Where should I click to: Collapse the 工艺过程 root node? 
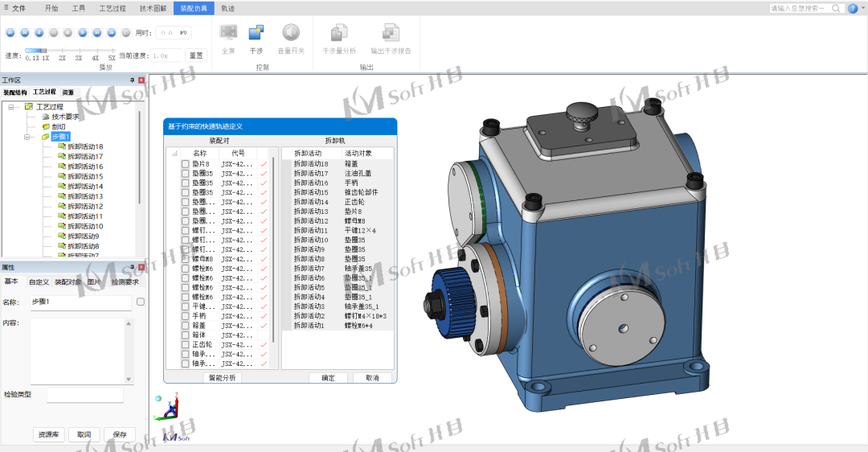click(12, 107)
